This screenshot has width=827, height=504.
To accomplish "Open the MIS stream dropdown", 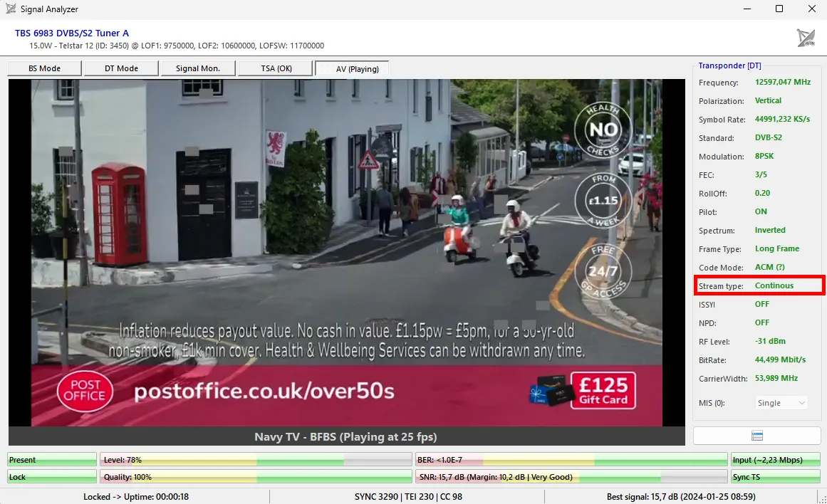I will coord(781,403).
